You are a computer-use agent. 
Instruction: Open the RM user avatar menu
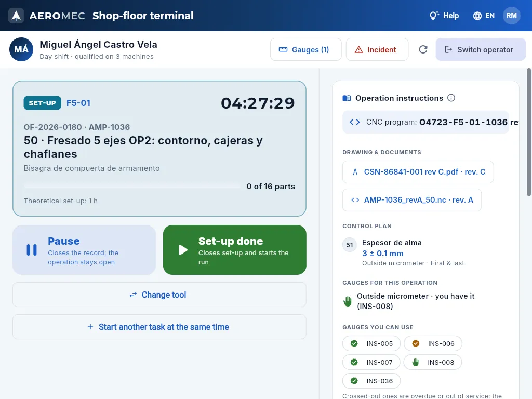[x=512, y=16]
